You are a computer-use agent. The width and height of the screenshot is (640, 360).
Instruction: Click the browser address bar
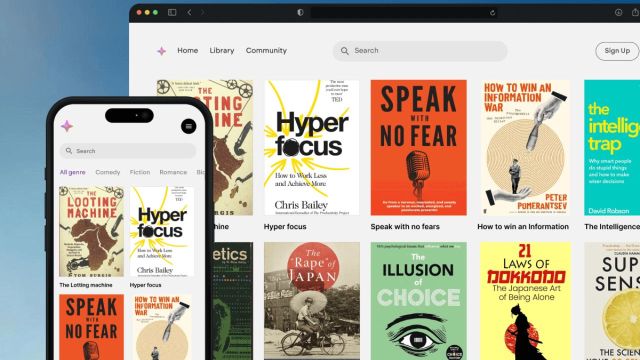(404, 13)
